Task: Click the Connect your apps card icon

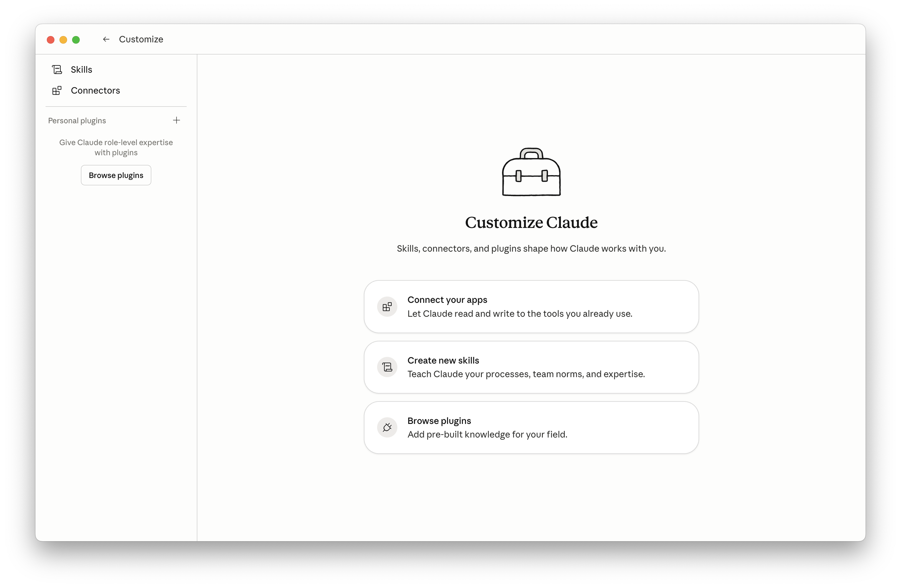Action: click(x=387, y=306)
